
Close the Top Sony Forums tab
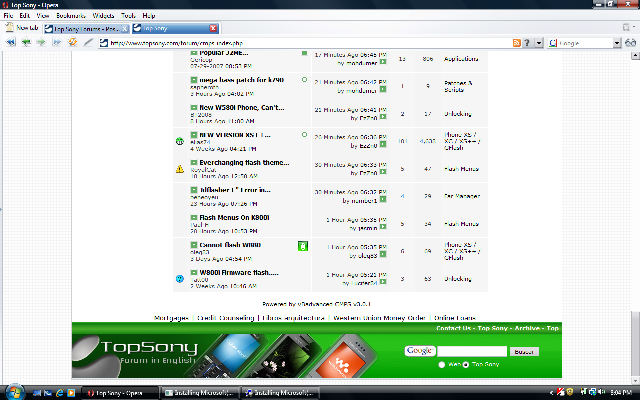point(125,29)
